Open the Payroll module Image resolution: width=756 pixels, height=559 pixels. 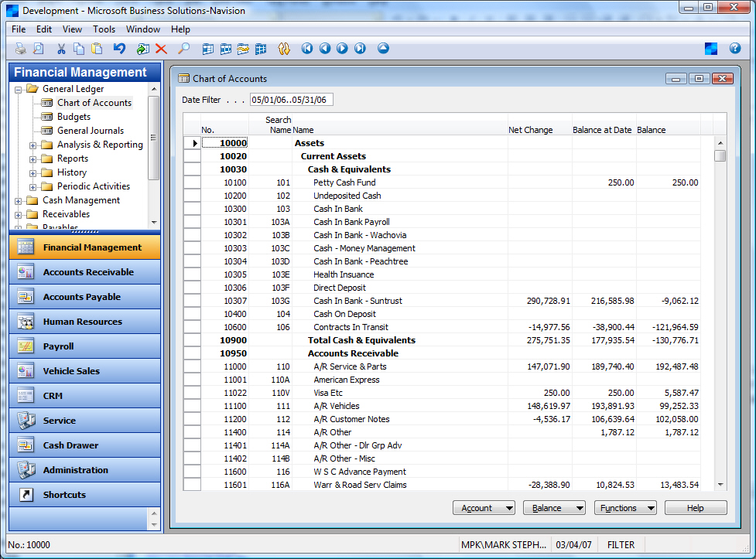(x=84, y=346)
